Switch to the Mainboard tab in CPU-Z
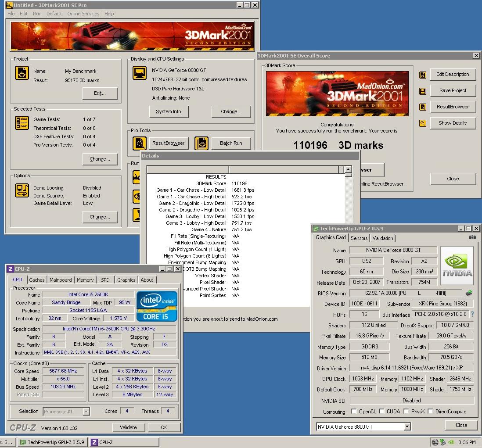Screen dimensions: 482x448 61,280
